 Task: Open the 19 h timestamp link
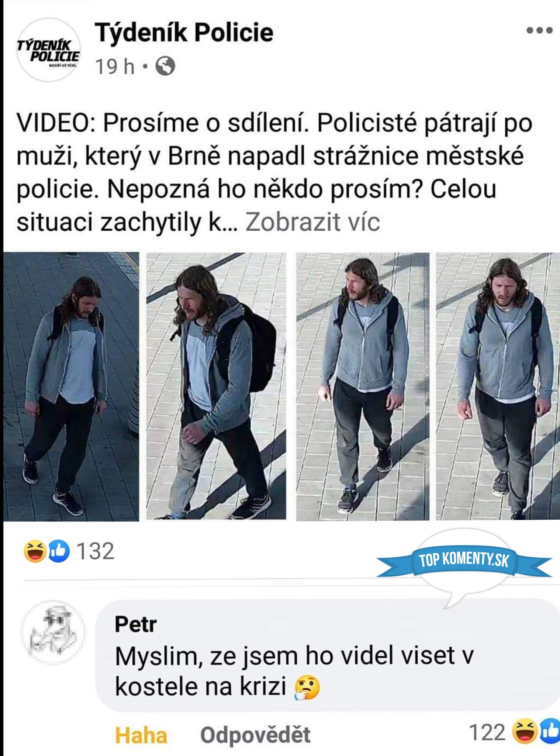pyautogui.click(x=115, y=67)
